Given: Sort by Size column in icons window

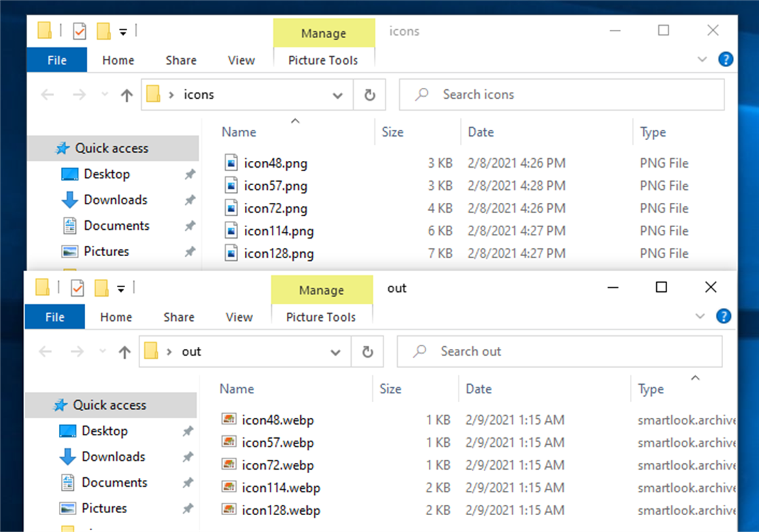Looking at the screenshot, I should click(x=418, y=132).
